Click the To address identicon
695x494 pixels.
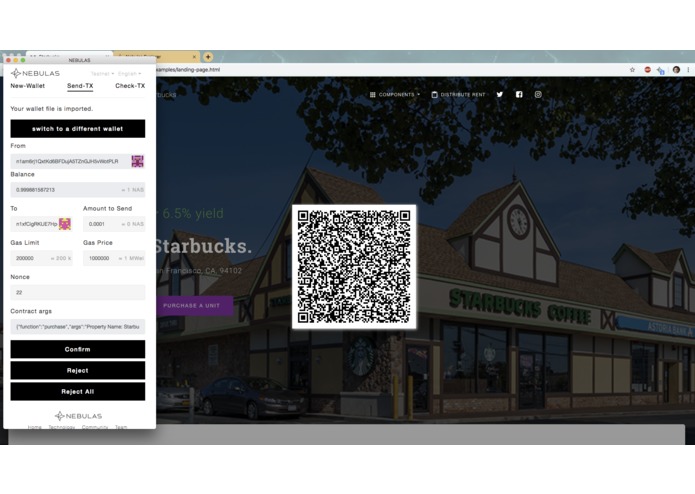pyautogui.click(x=65, y=224)
